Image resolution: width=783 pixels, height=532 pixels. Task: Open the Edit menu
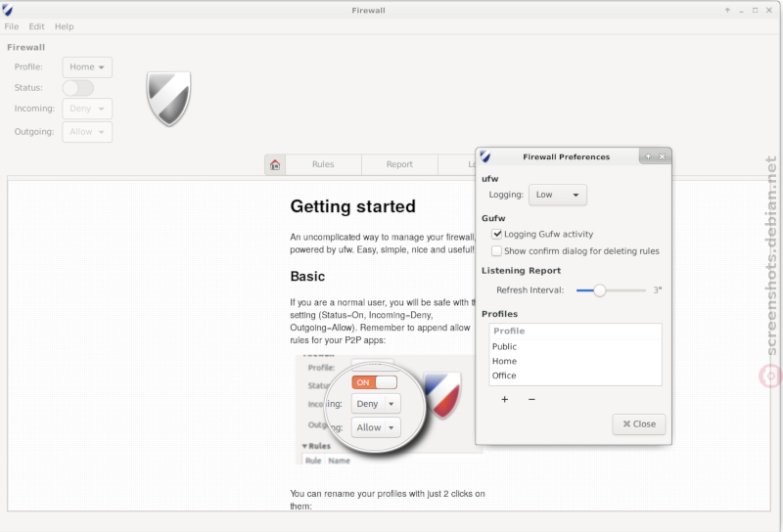(x=36, y=26)
